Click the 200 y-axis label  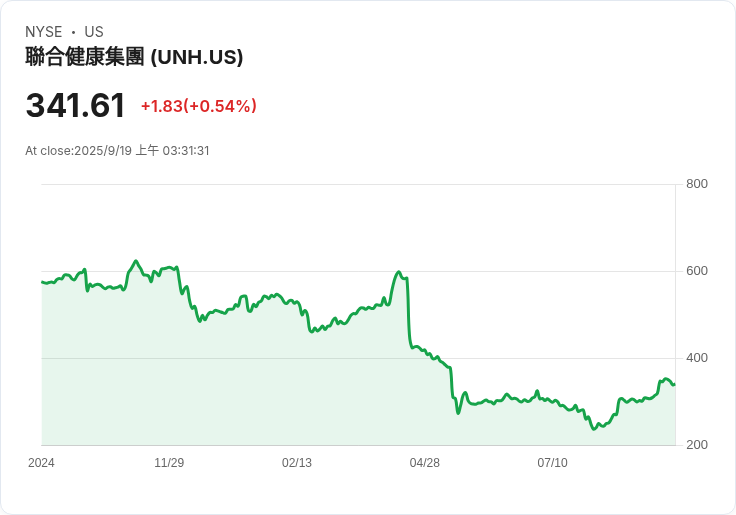click(x=697, y=445)
